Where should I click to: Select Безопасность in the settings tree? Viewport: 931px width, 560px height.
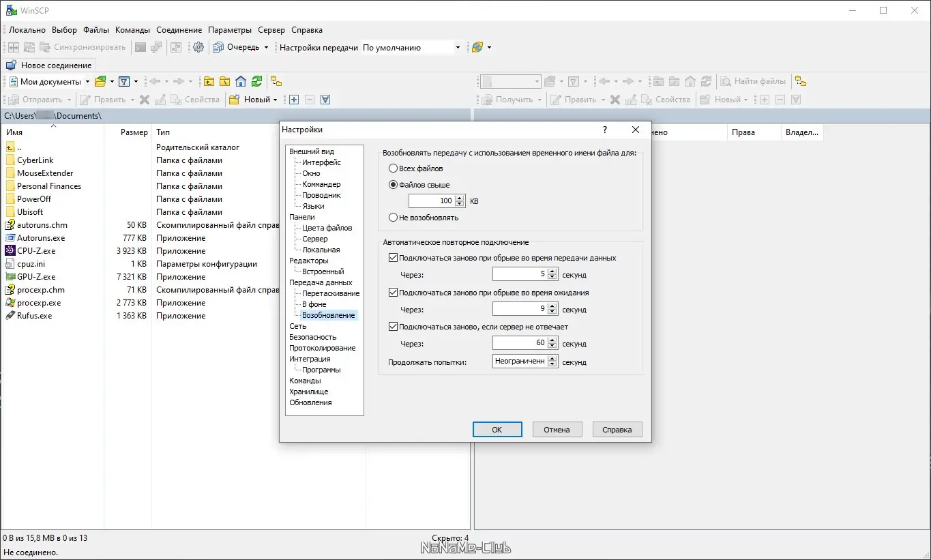[312, 337]
